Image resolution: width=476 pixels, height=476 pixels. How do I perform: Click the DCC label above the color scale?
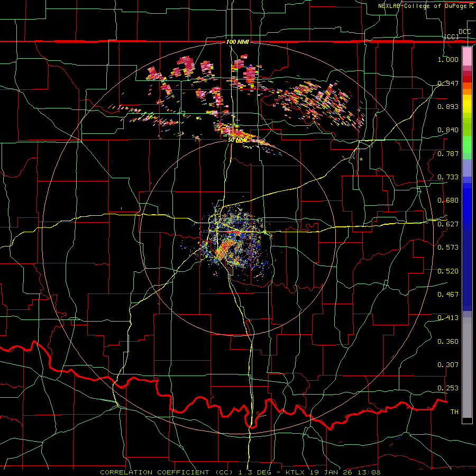[464, 32]
